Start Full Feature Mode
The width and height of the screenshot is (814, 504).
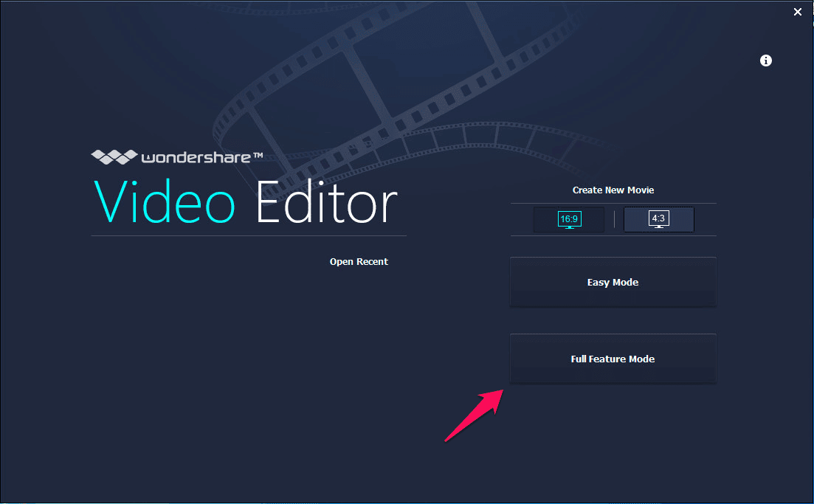pyautogui.click(x=613, y=359)
